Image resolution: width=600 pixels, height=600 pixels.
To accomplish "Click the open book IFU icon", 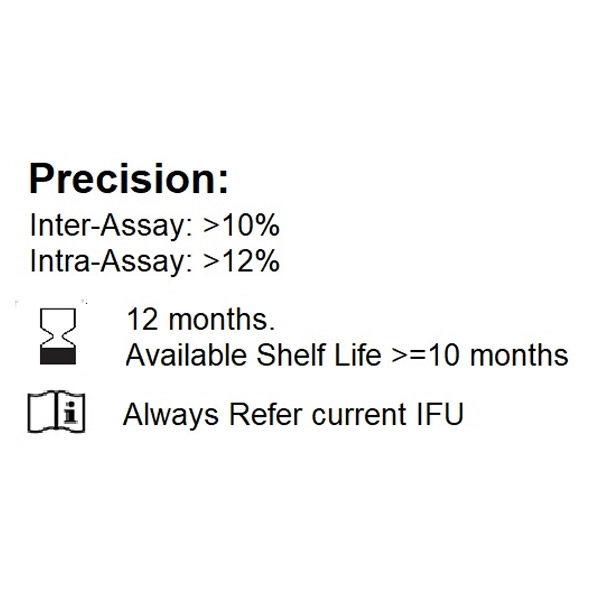I will [57, 412].
